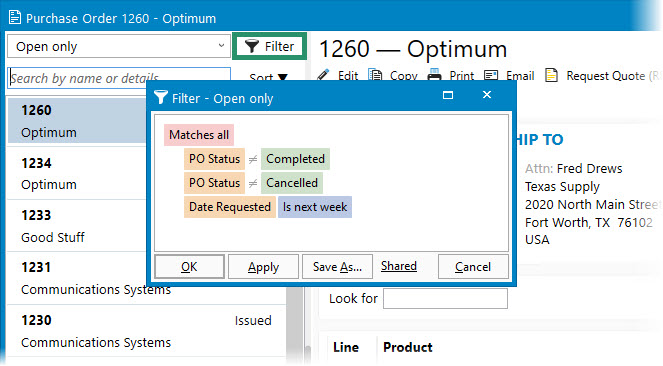Click the Print printer icon
The height and width of the screenshot is (366, 663).
(x=434, y=75)
